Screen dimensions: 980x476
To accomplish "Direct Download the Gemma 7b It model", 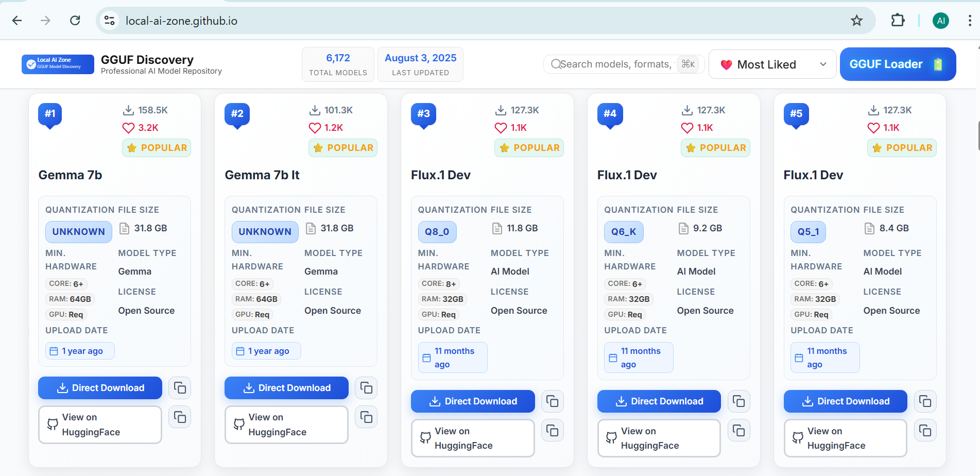I will coord(286,388).
